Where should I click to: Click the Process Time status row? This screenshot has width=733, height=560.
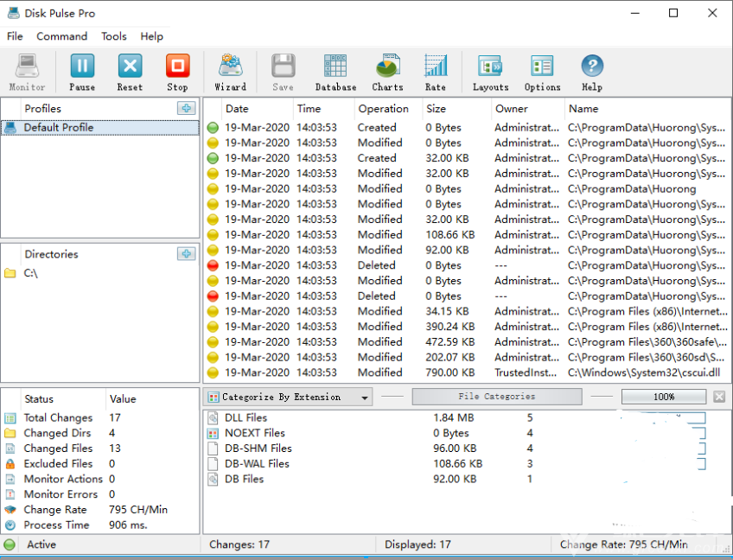pos(100,525)
